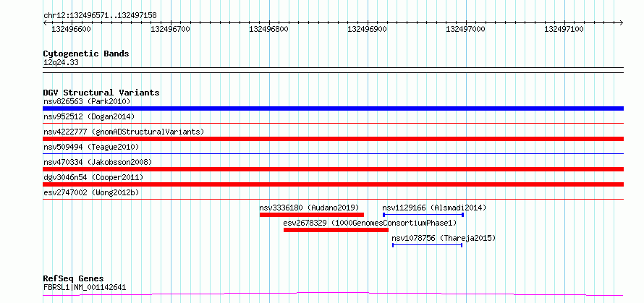Collapse the Cytogenetic Bands track heading
Viewport: 644px width, 303px height.
click(86, 54)
